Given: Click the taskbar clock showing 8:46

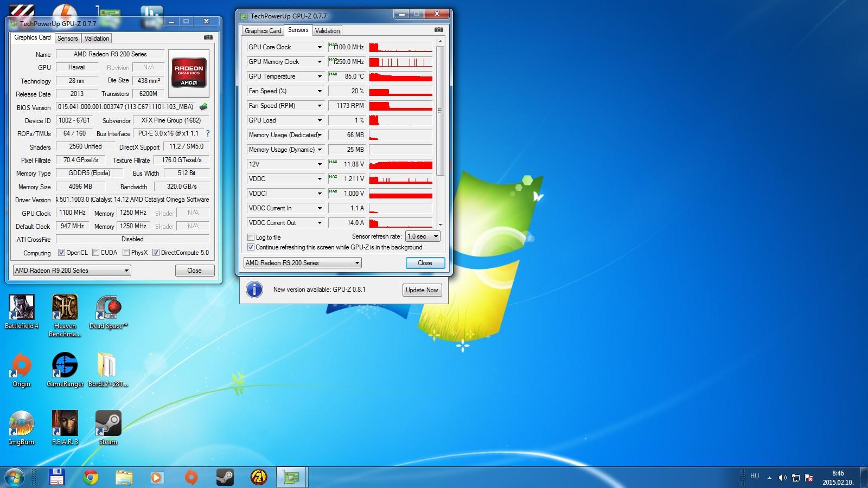Looking at the screenshot, I should 838,478.
